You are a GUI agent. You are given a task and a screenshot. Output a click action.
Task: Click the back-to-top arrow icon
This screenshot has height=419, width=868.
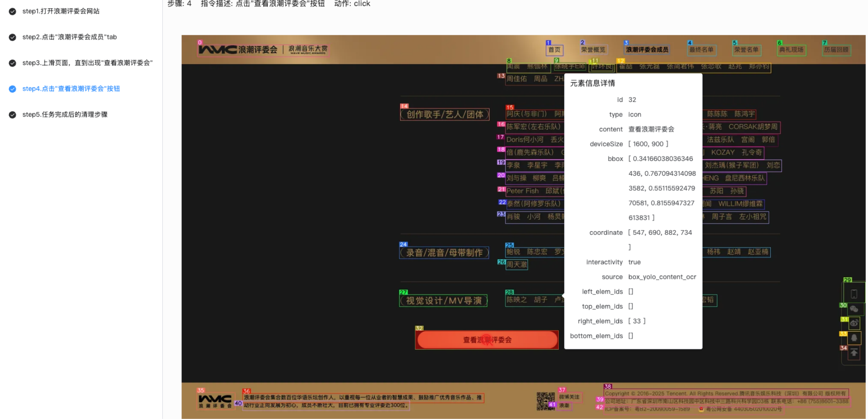pyautogui.click(x=854, y=353)
